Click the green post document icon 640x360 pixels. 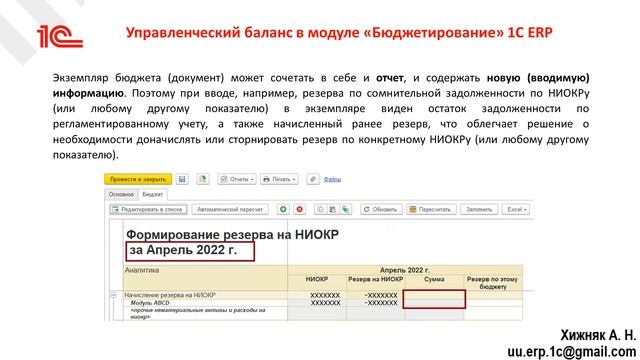tap(203, 179)
